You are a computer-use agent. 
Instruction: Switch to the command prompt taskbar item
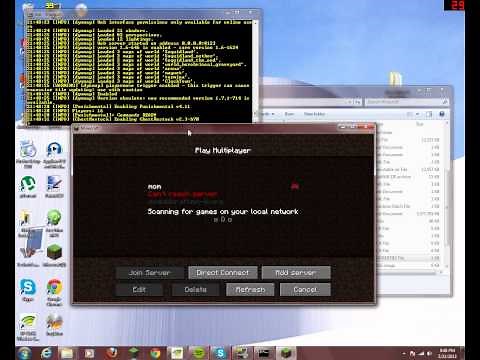tap(264, 353)
